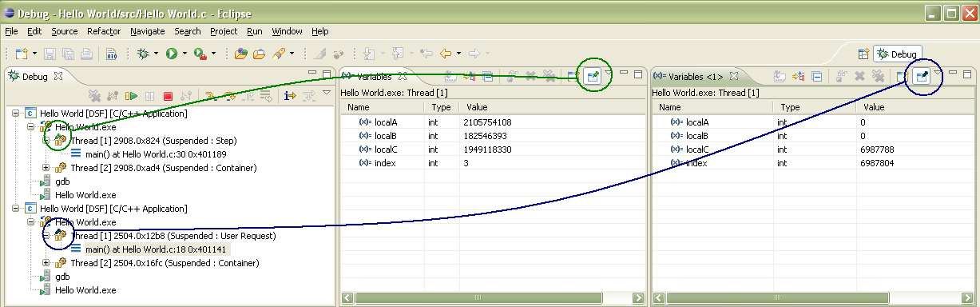Toggle Show Type Names in Variables view
Viewport: 980px width, 307px height.
[x=450, y=77]
